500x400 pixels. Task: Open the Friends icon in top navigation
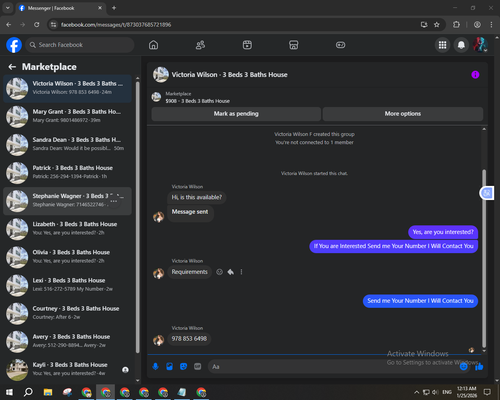(x=200, y=45)
